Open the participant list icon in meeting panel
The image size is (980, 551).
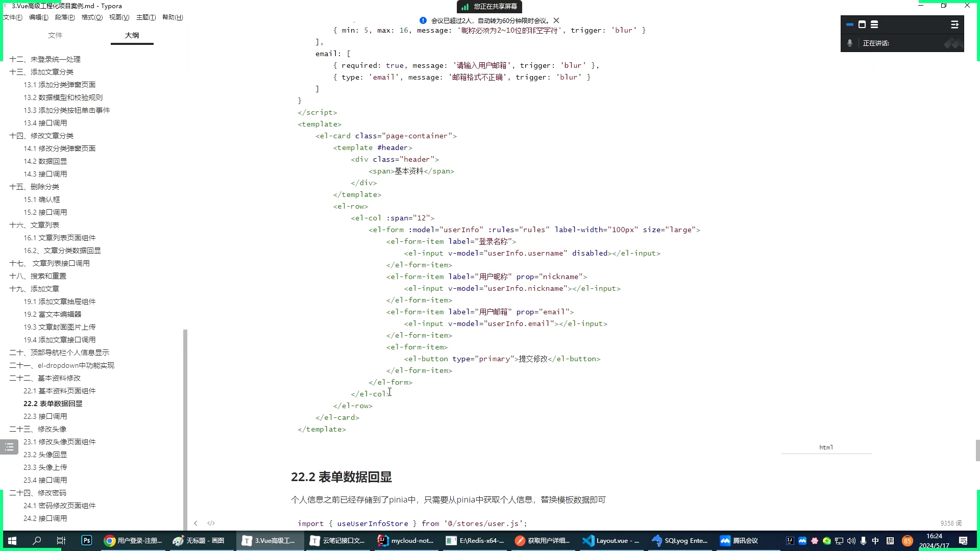point(875,24)
